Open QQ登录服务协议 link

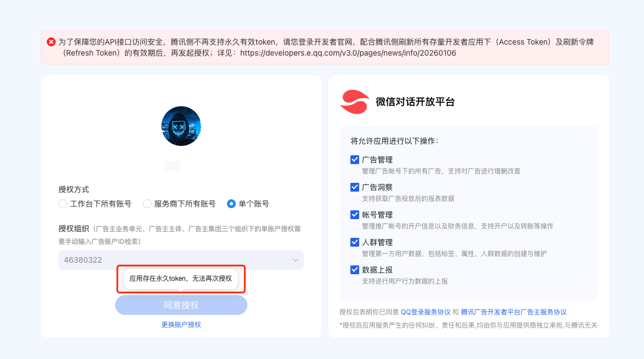pos(425,312)
